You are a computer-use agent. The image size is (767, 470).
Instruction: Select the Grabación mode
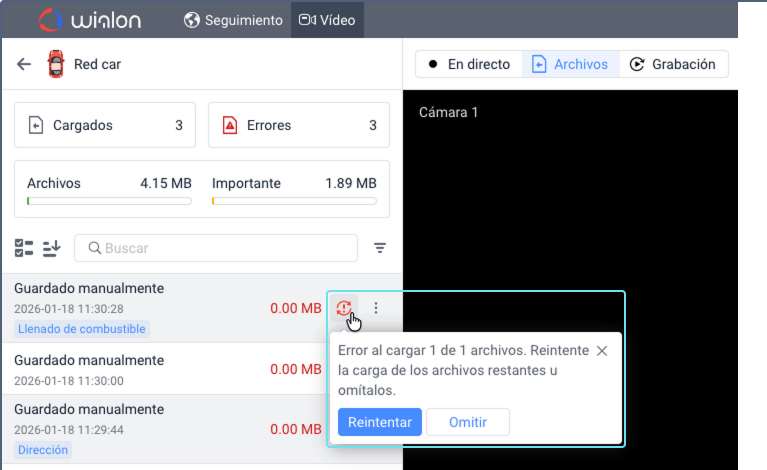[x=674, y=64]
